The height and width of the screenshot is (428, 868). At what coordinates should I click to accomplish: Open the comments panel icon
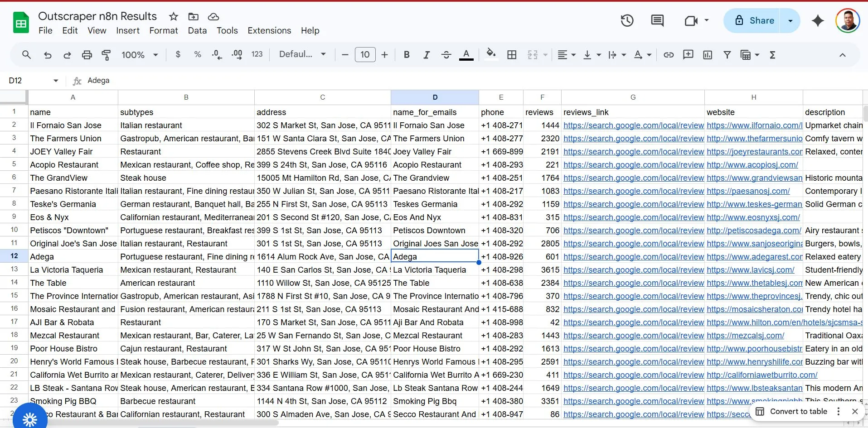[x=657, y=20]
